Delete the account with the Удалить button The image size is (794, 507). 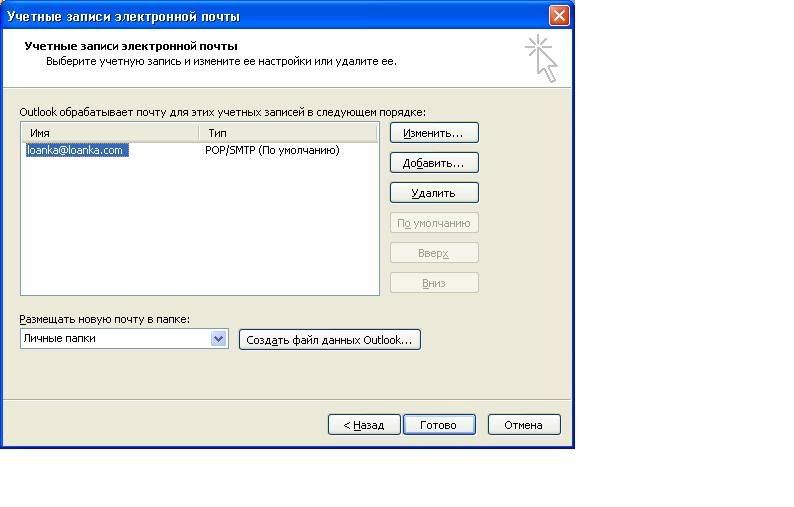coord(433,193)
